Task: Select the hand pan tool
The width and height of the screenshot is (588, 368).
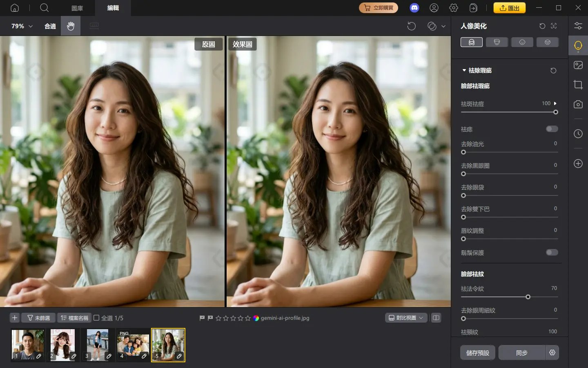Action: pos(71,26)
